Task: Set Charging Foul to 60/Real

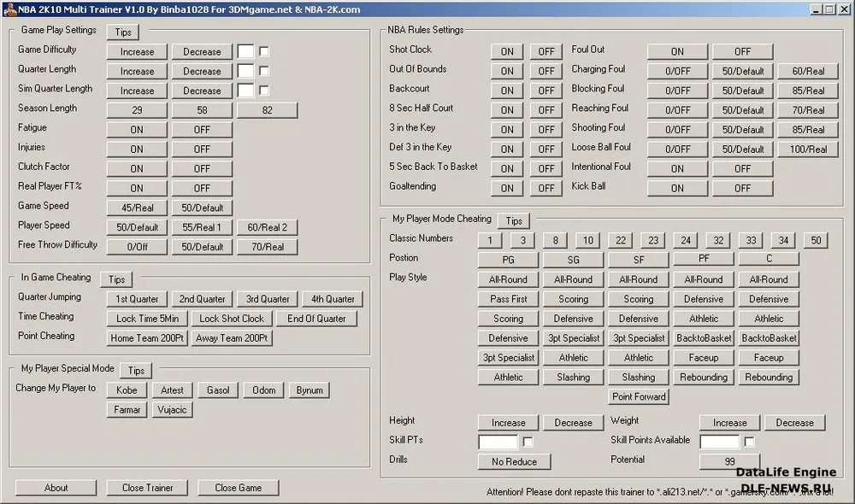Action: [808, 71]
